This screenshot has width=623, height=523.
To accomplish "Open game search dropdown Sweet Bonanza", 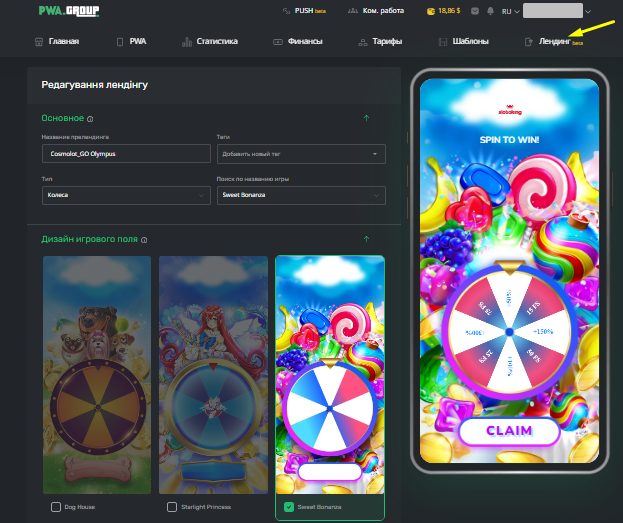I will [301, 195].
